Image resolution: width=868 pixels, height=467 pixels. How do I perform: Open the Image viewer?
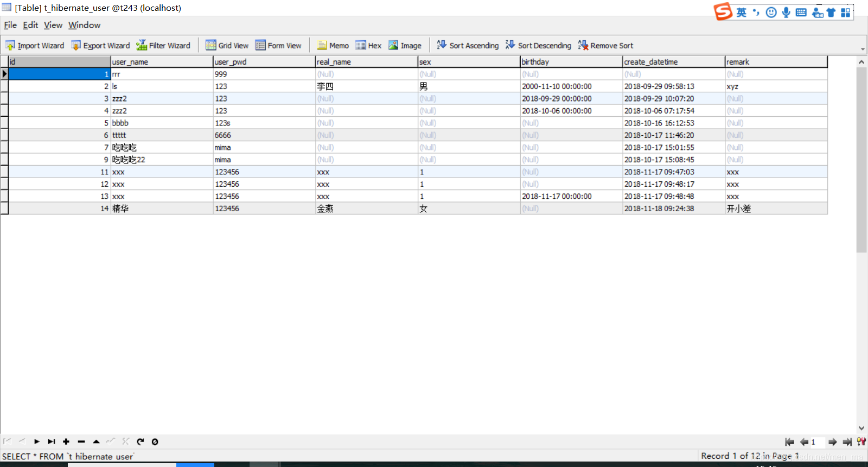coord(405,46)
